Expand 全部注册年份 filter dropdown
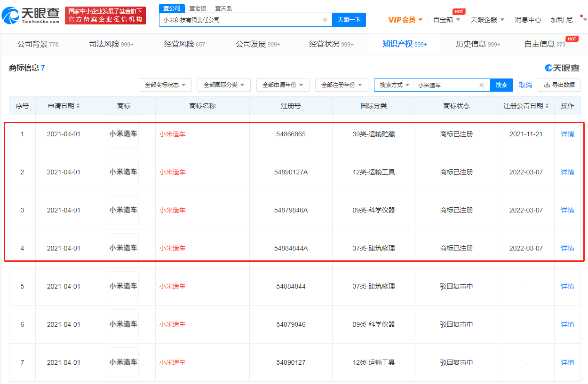This screenshot has height=384, width=588. coord(342,85)
